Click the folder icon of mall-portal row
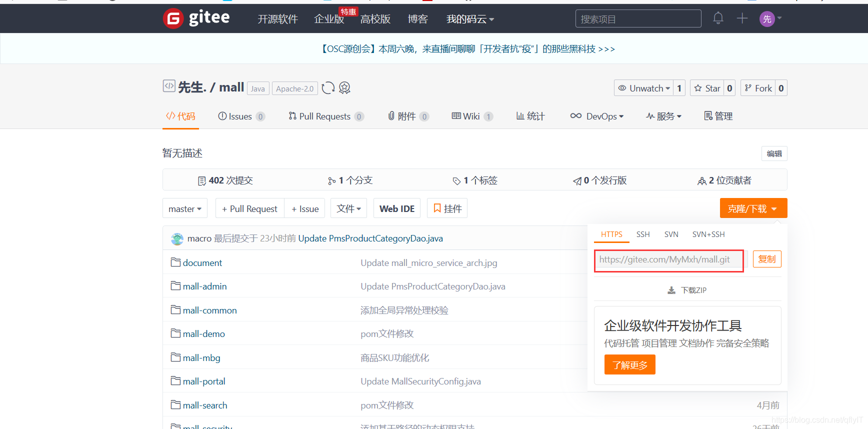Image resolution: width=868 pixels, height=429 pixels. (x=175, y=380)
